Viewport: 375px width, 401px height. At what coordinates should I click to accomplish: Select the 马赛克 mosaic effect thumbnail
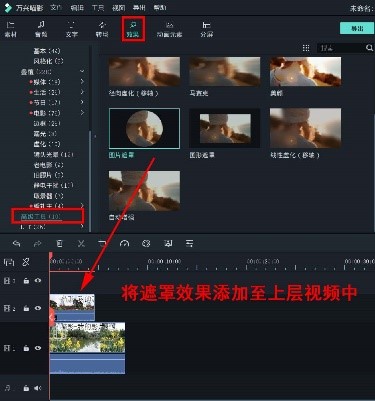tap(225, 72)
